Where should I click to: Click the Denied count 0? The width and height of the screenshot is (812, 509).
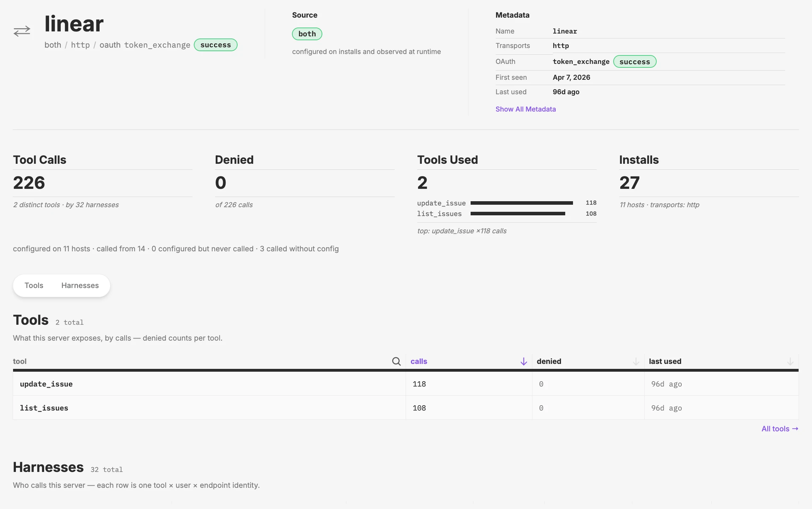pyautogui.click(x=221, y=182)
